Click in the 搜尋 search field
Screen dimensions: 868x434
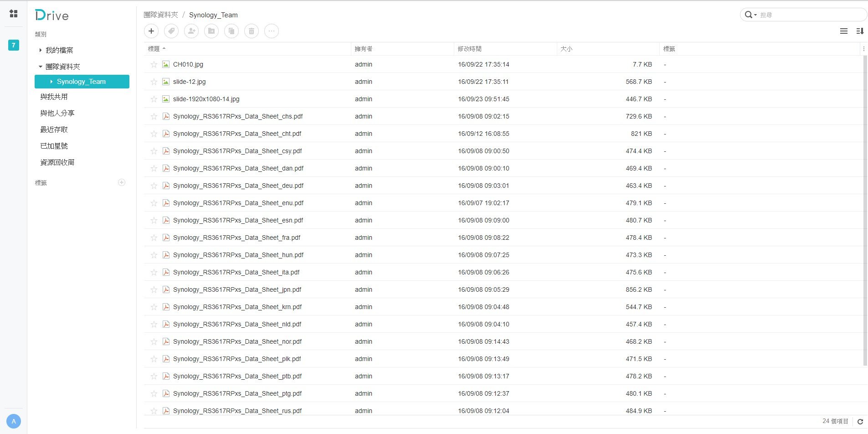click(x=811, y=15)
